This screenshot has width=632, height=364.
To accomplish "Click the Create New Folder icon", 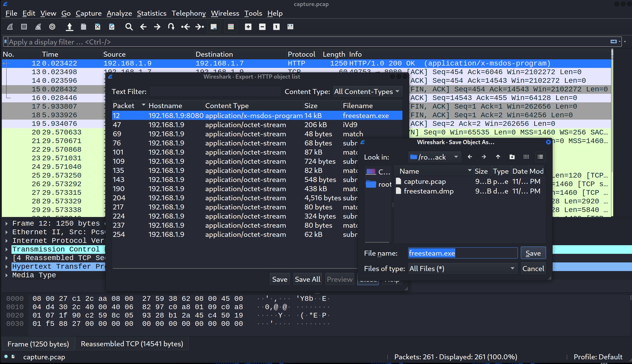I will tap(512, 157).
